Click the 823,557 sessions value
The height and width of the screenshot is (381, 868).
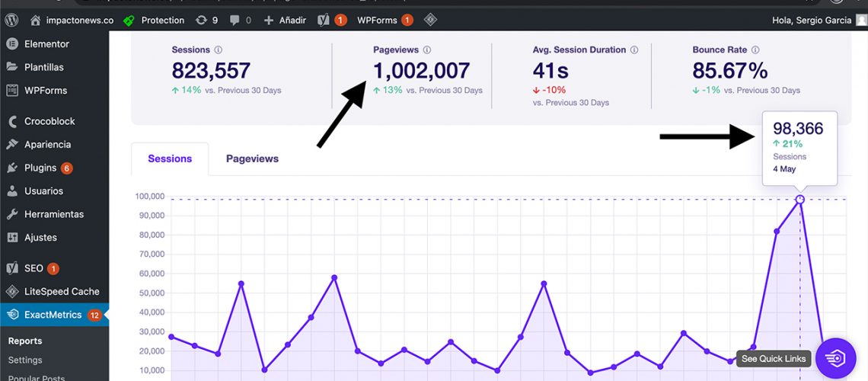pos(211,71)
